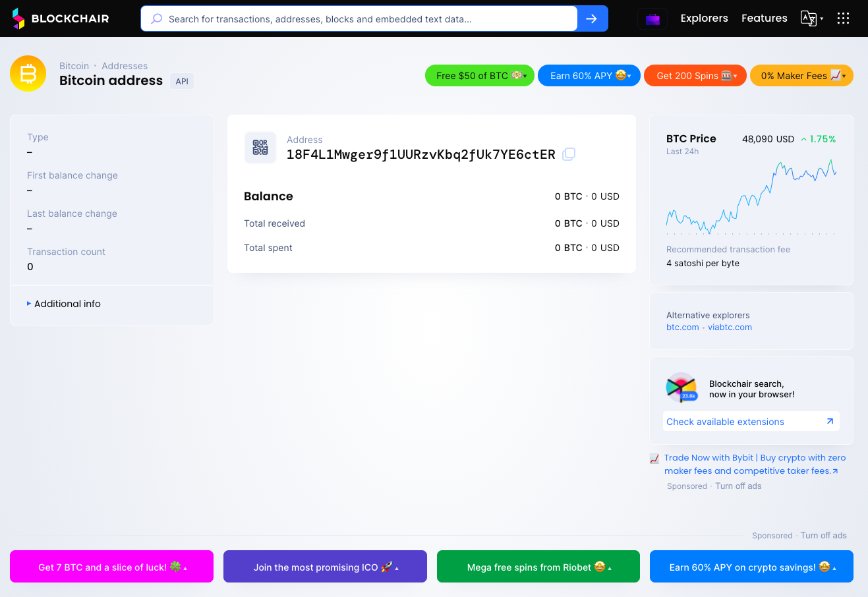Click the API badge next to title
The height and width of the screenshot is (597, 868).
click(x=182, y=82)
